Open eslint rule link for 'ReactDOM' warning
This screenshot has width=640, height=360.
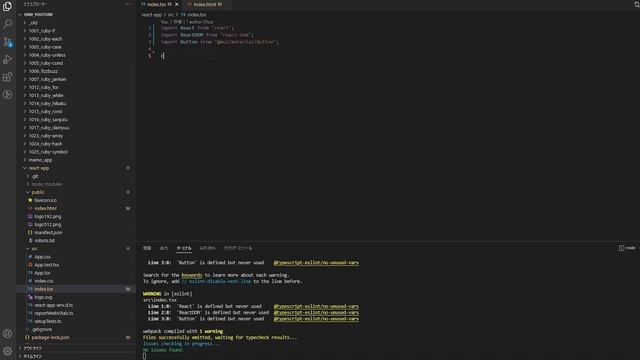[316, 313]
